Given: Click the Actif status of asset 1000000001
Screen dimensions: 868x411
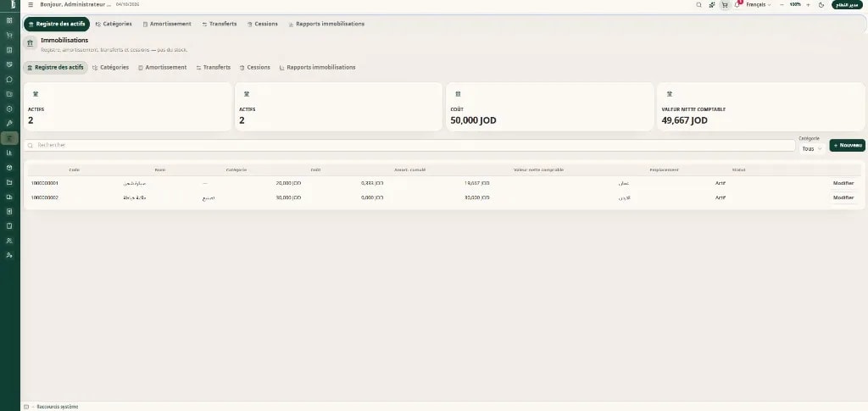Looking at the screenshot, I should click(x=720, y=183).
